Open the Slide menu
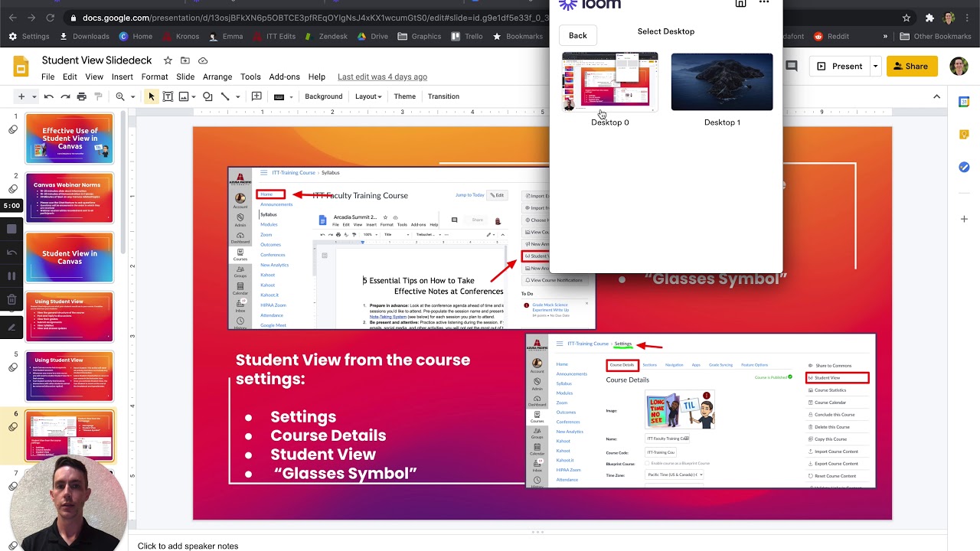The height and width of the screenshot is (551, 980). click(185, 77)
